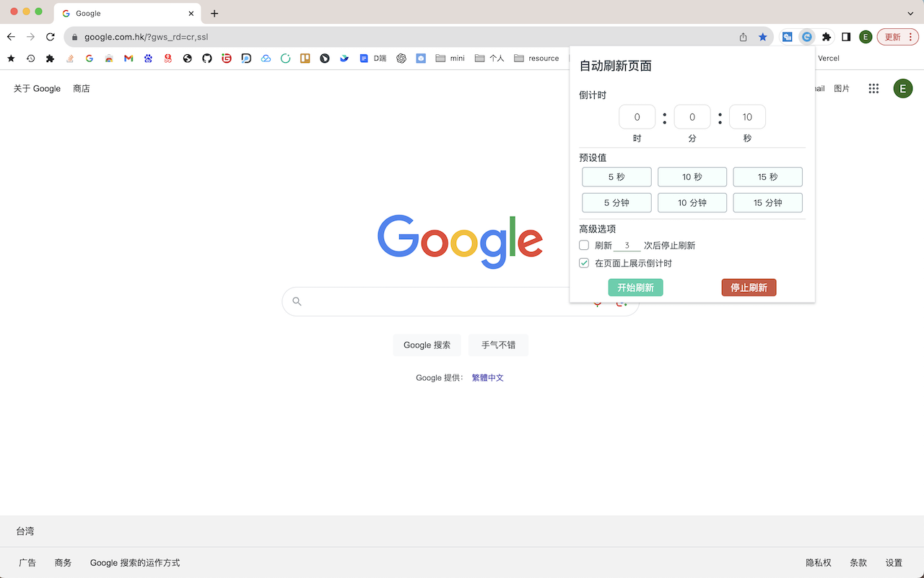Click the magnifier icon in search box
This screenshot has height=578, width=924.
297,301
